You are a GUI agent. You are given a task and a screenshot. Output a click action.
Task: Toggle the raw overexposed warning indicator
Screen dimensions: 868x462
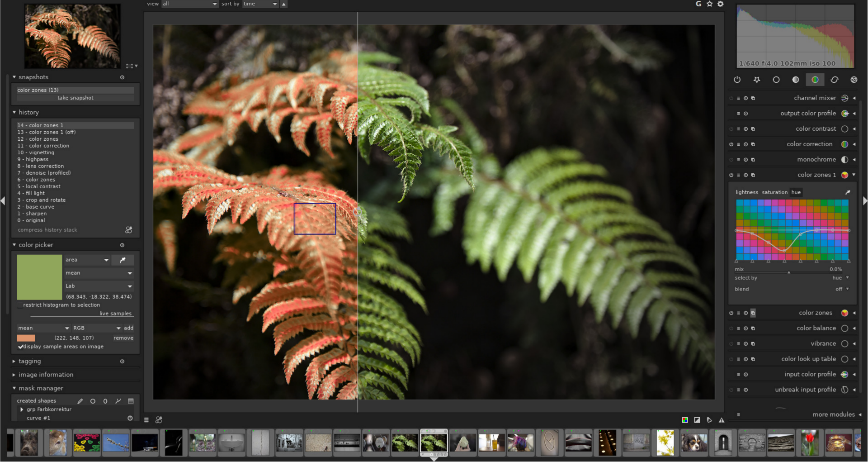pos(684,420)
